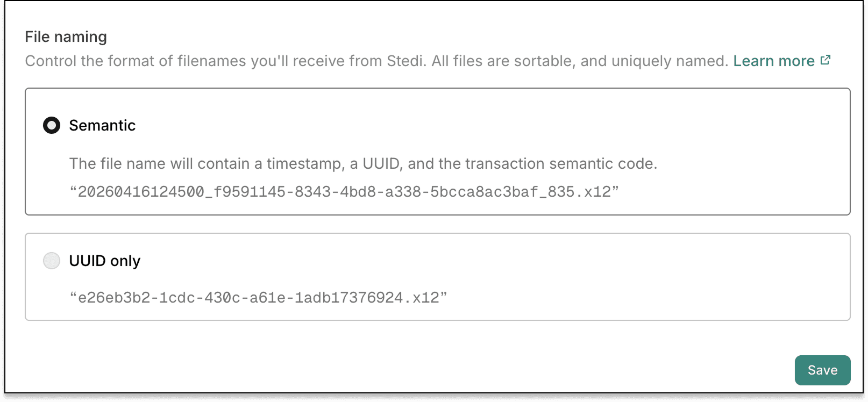
Task: Click the word Stedi in the description
Action: click(405, 61)
